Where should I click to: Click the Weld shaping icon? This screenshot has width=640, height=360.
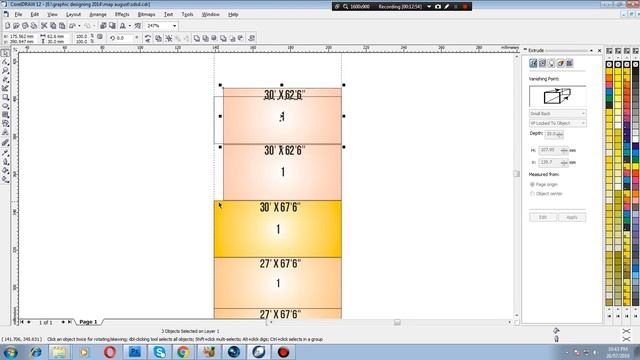point(197,38)
